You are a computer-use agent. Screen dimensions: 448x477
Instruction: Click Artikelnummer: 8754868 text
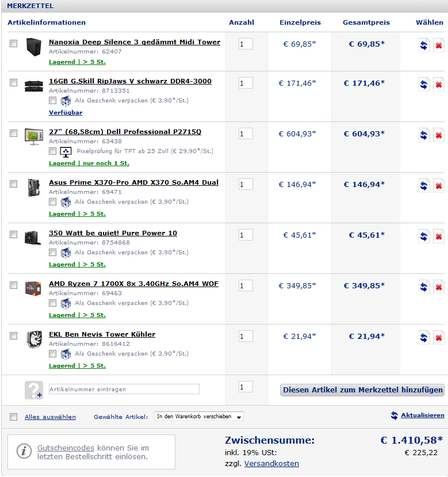[x=89, y=242]
